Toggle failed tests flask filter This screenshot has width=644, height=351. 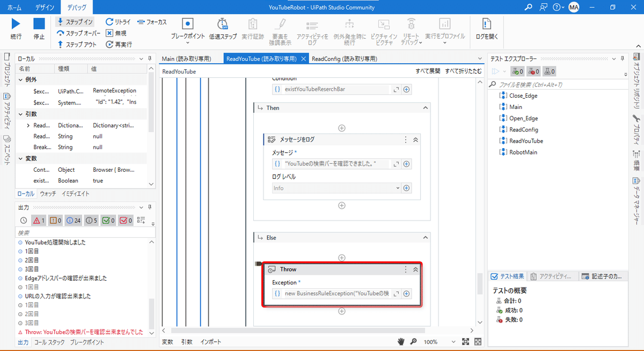pos(534,71)
